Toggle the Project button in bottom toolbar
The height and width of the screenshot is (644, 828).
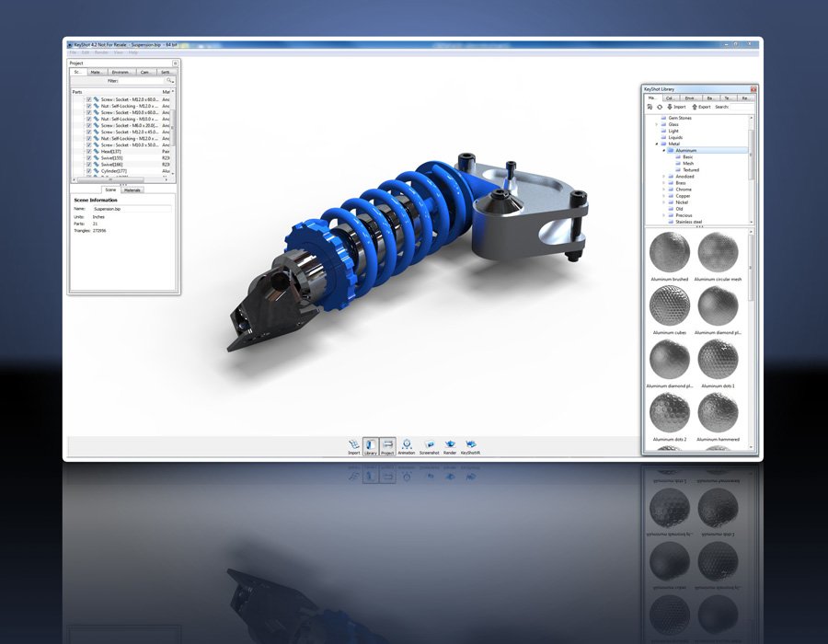point(387,446)
